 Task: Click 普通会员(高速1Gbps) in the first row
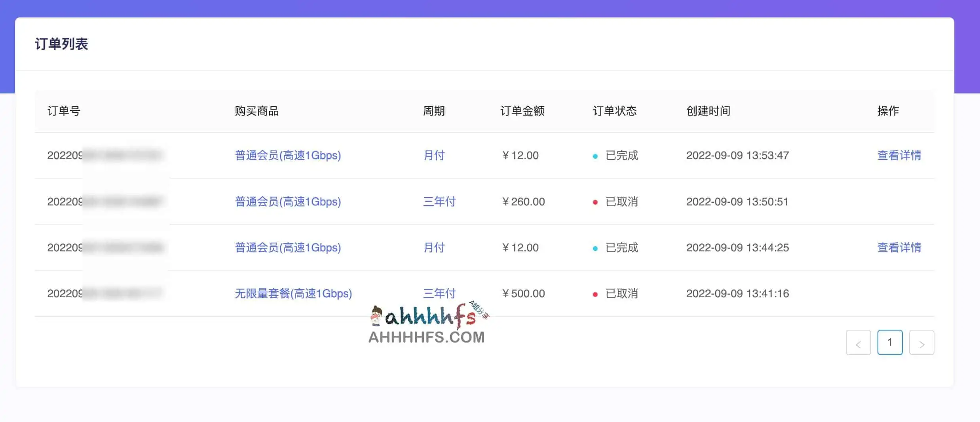tap(288, 156)
